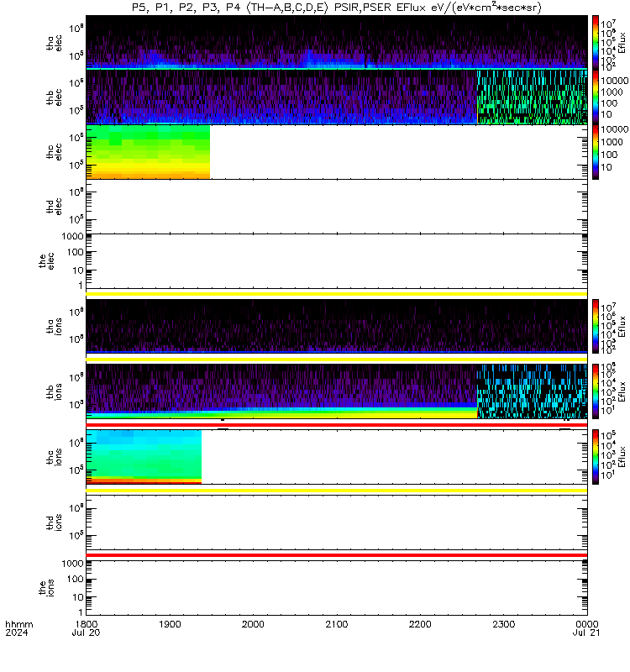Click the red status bar below thb ions panel
This screenshot has width=630, height=672.
337,425
